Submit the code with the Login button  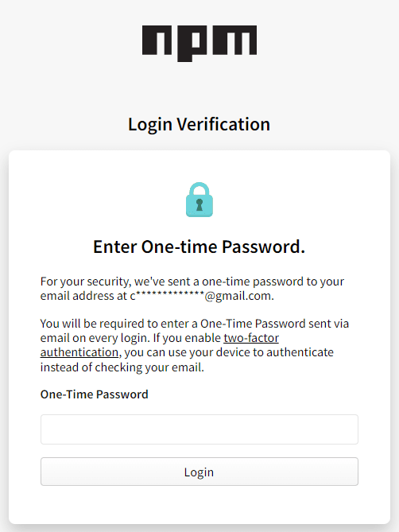point(199,472)
